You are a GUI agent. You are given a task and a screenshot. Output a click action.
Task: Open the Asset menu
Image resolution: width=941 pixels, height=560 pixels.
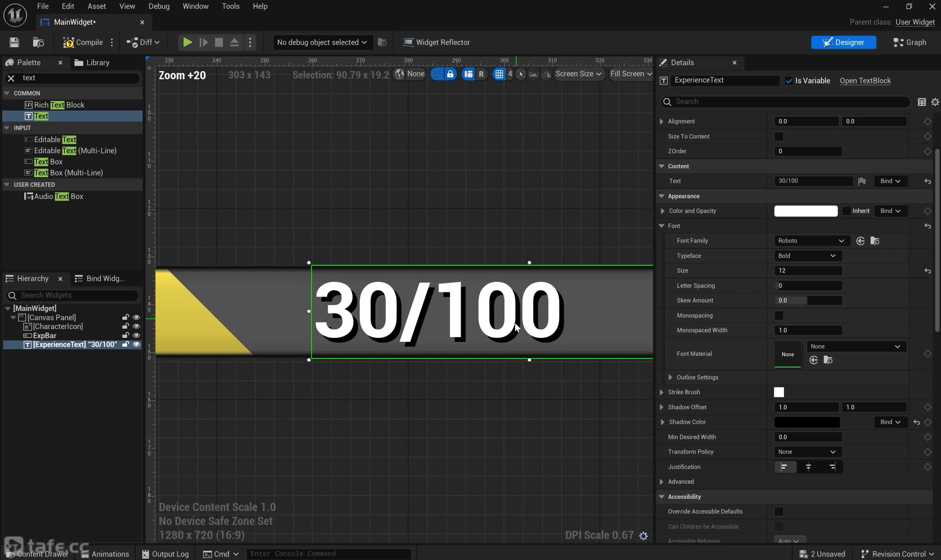point(97,6)
